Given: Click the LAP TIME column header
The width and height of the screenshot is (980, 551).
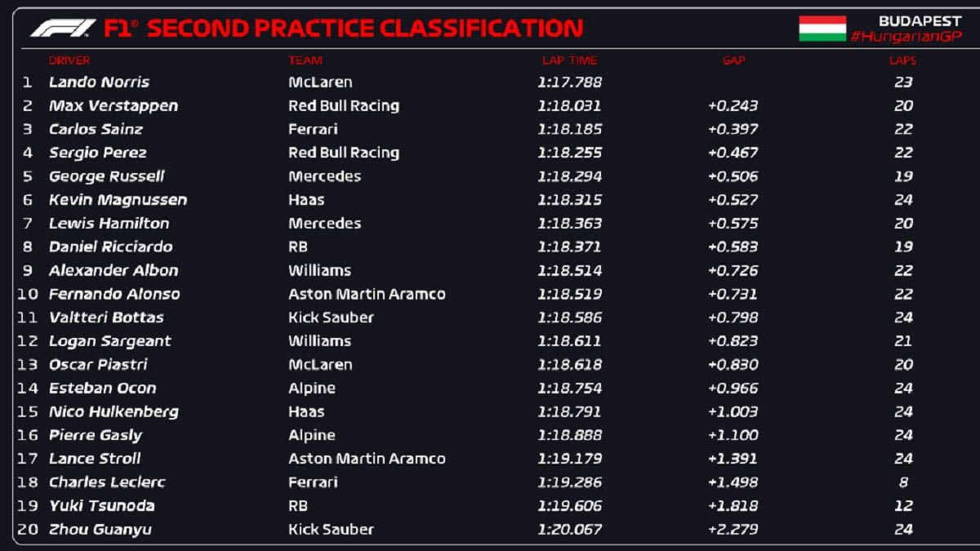Looking at the screenshot, I should pyautogui.click(x=569, y=60).
